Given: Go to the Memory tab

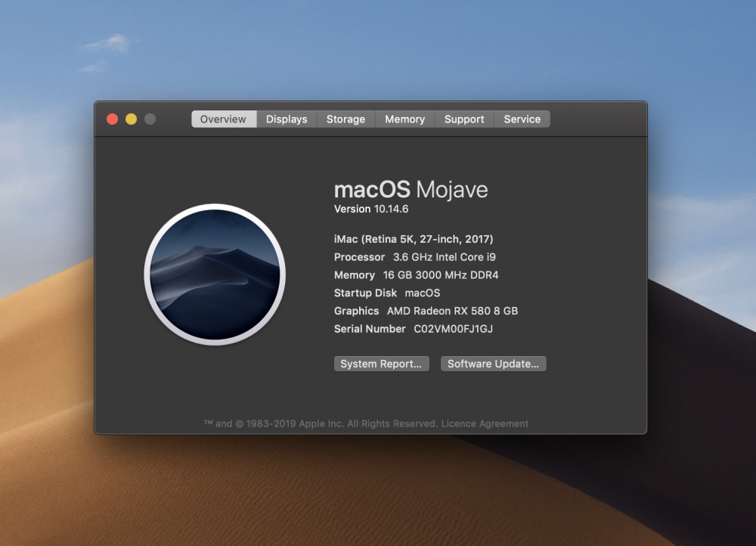Looking at the screenshot, I should coord(405,119).
